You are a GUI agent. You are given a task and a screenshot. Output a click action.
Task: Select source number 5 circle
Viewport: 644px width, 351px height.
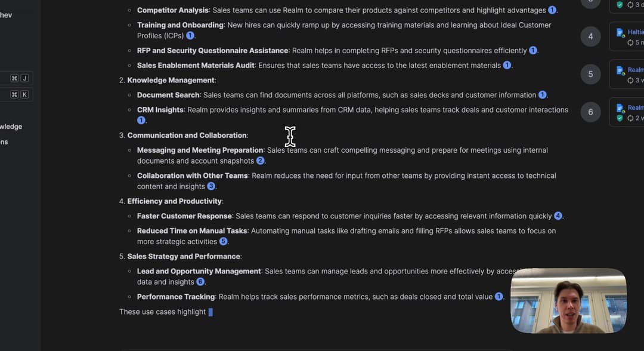click(x=590, y=74)
